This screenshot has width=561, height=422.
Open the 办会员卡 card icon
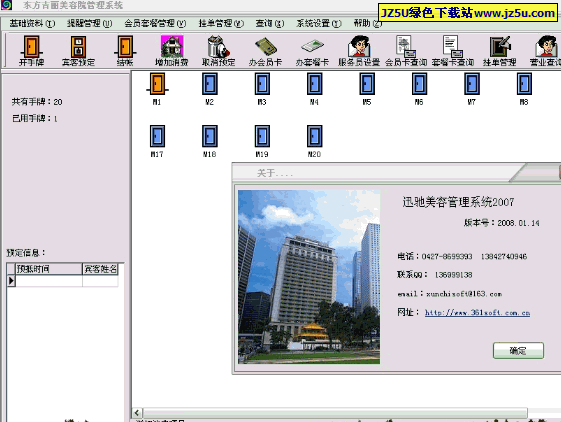click(265, 51)
